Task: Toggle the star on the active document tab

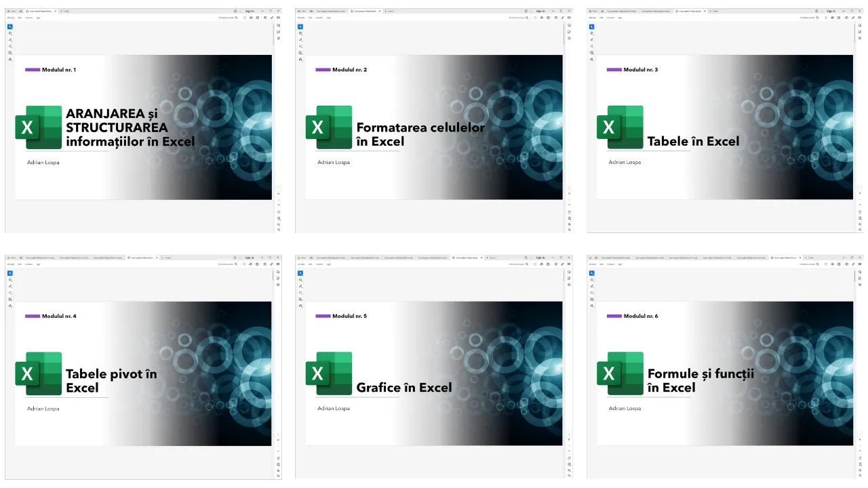Action: click(27, 11)
